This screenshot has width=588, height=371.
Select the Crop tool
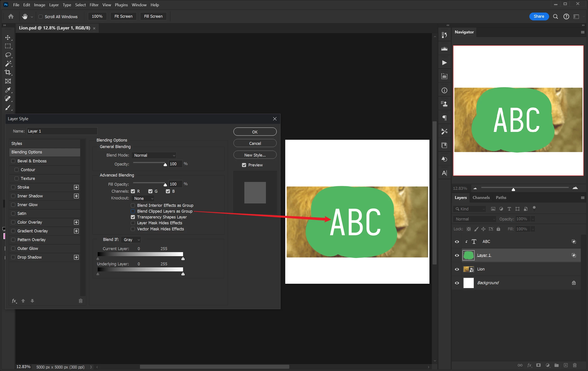(8, 72)
